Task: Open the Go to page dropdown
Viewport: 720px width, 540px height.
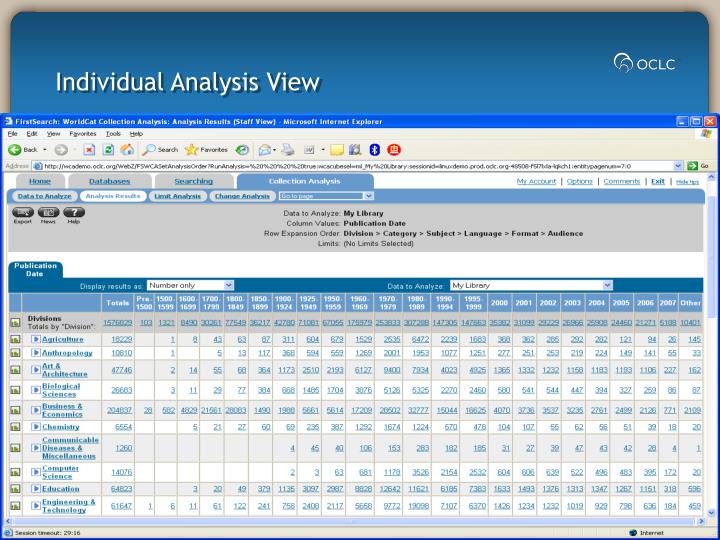Action: pyautogui.click(x=326, y=196)
